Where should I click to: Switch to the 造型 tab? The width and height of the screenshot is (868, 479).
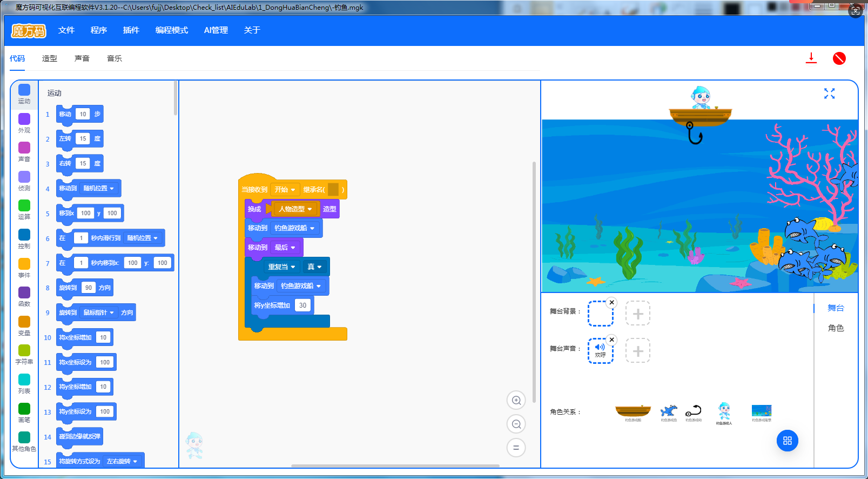pyautogui.click(x=50, y=58)
